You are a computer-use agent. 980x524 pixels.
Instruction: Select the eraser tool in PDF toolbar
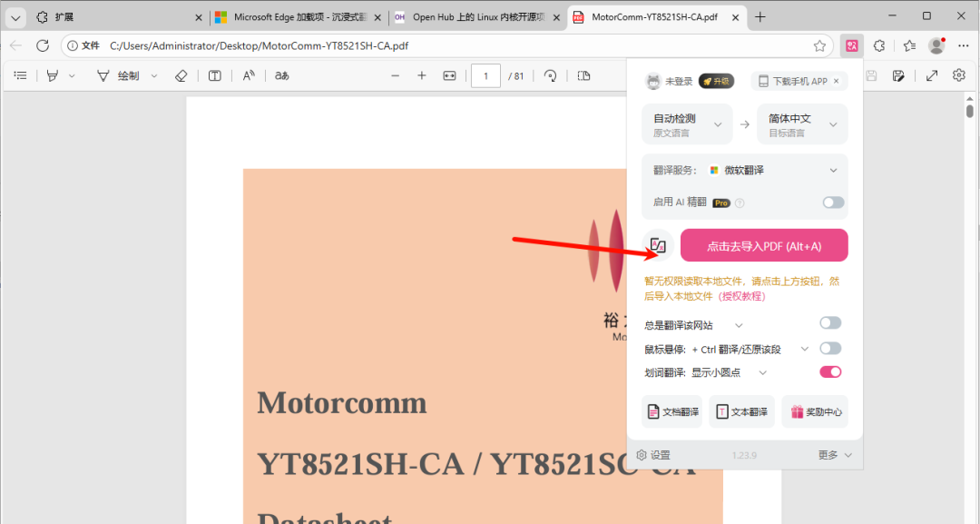coord(181,75)
